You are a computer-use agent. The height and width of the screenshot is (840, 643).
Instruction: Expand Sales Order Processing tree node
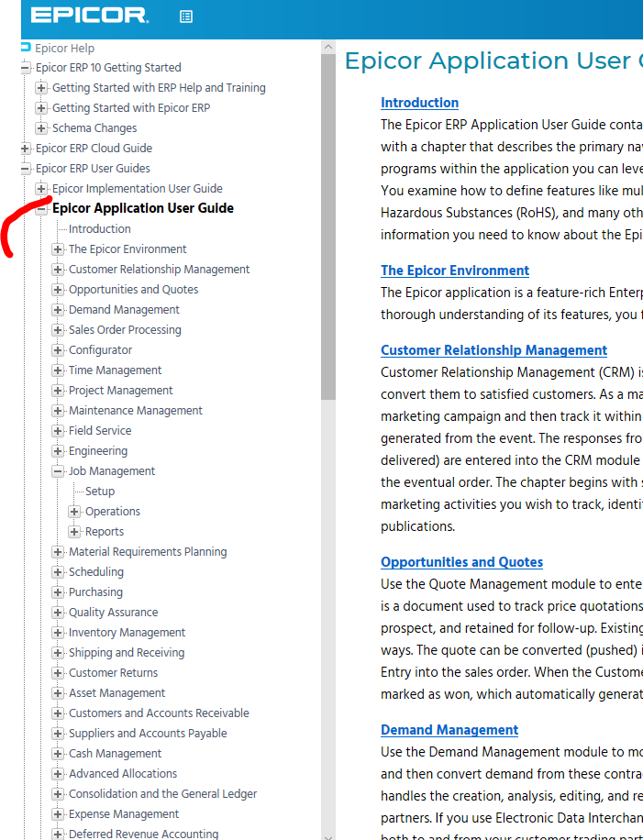[x=58, y=330]
